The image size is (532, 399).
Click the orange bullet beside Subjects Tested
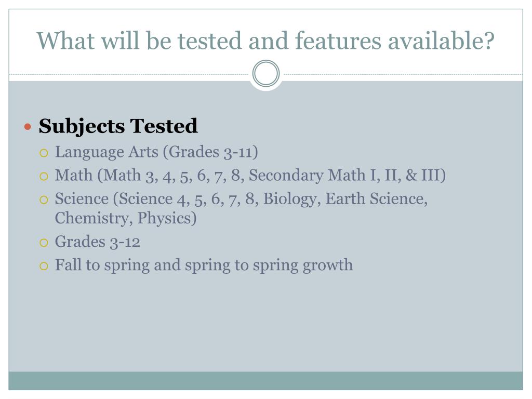pos(28,127)
